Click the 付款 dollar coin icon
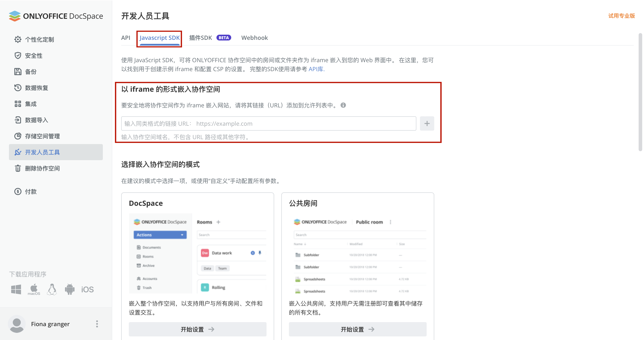This screenshot has height=340, width=644. (x=18, y=192)
